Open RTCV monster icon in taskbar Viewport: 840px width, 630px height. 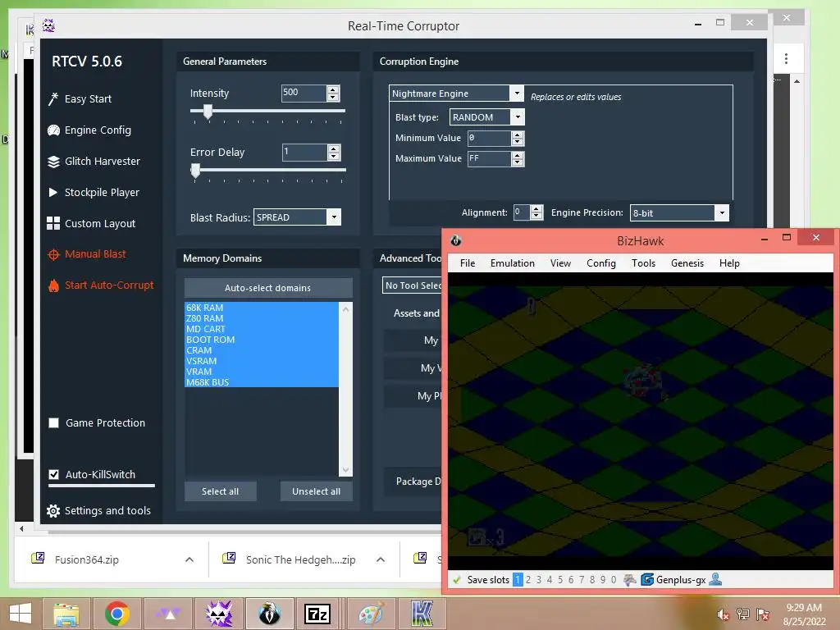point(220,614)
